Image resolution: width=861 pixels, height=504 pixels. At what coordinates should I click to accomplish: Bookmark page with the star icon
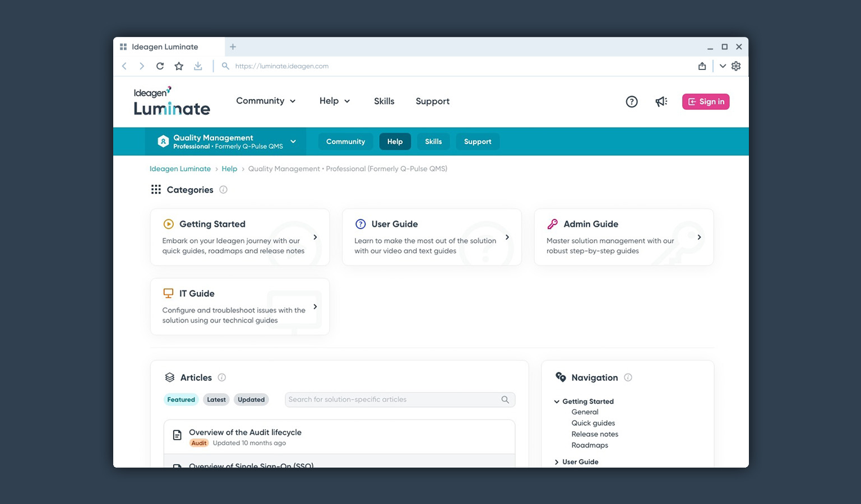(179, 66)
